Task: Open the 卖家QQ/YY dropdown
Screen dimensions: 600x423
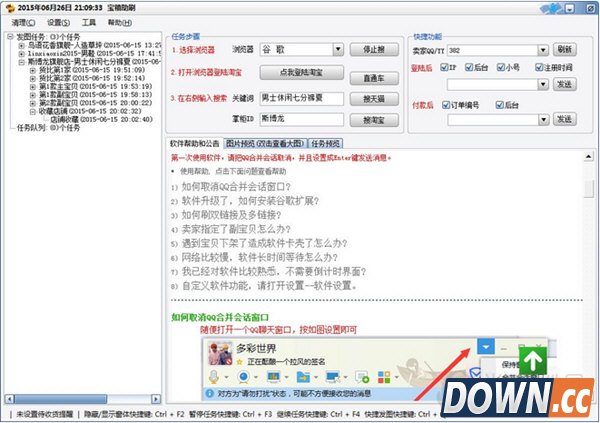Action: pyautogui.click(x=543, y=50)
